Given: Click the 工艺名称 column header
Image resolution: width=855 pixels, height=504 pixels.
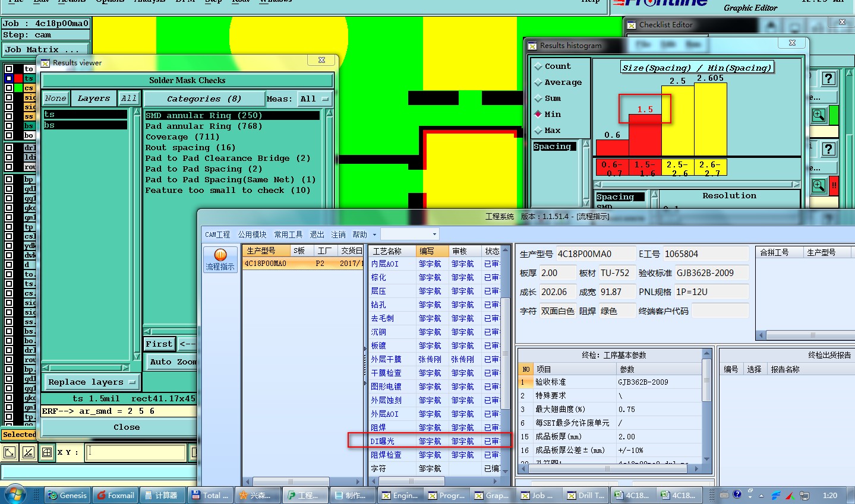Looking at the screenshot, I should coord(392,251).
